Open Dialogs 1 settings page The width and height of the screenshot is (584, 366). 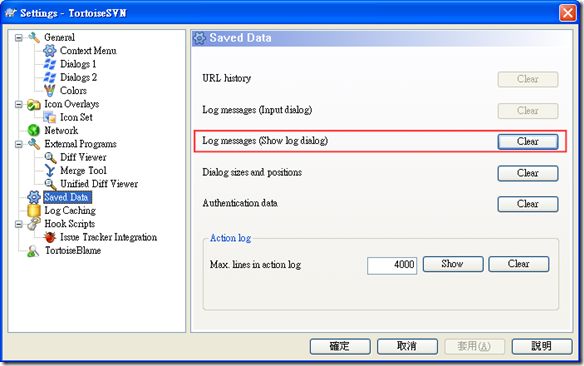(x=78, y=64)
